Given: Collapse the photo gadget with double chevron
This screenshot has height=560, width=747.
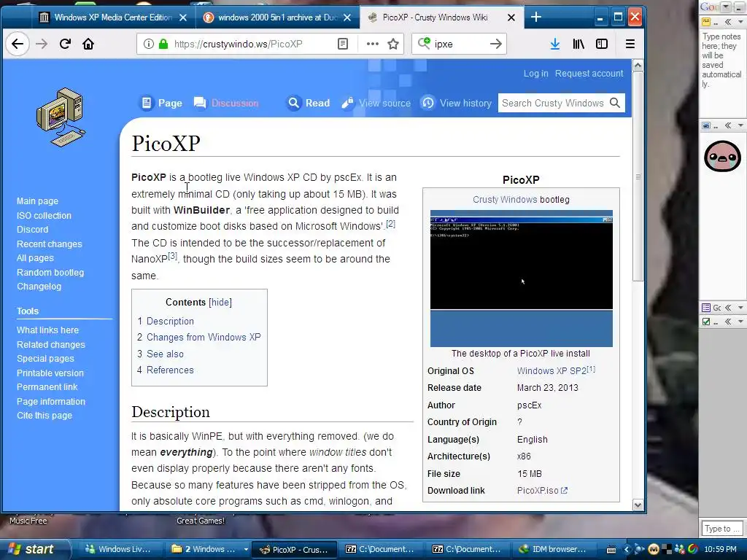Looking at the screenshot, I should pos(728,125).
